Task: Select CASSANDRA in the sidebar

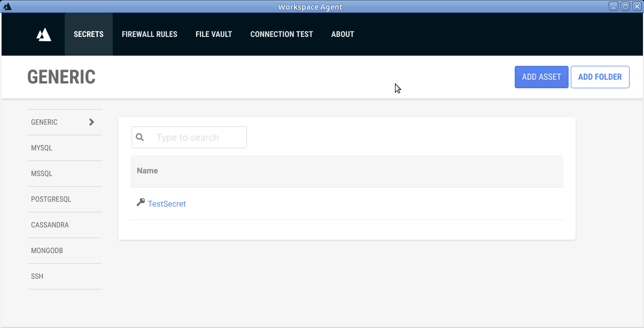Action: pos(65,225)
